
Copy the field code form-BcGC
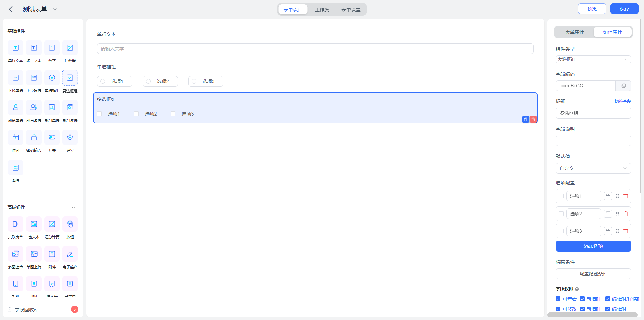coord(623,86)
